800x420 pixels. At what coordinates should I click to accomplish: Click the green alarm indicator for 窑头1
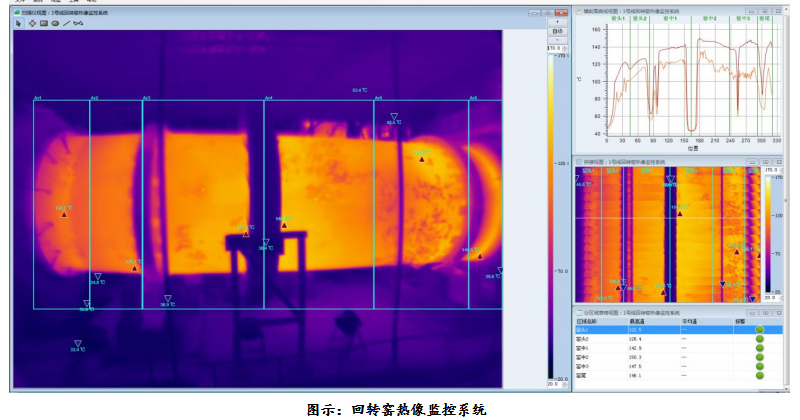[760, 330]
